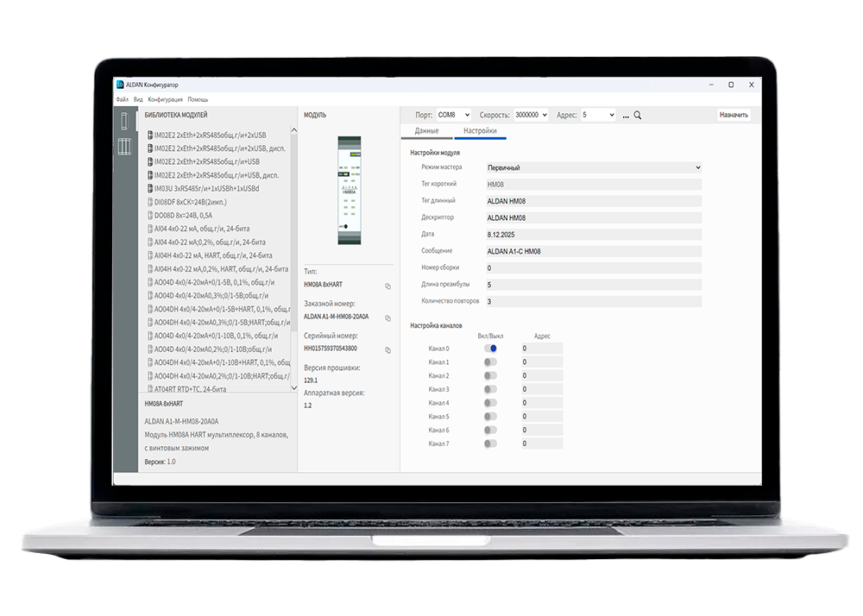This screenshot has width=863, height=616.
Task: Open the multi-module rack view in sidebar
Action: [x=123, y=147]
